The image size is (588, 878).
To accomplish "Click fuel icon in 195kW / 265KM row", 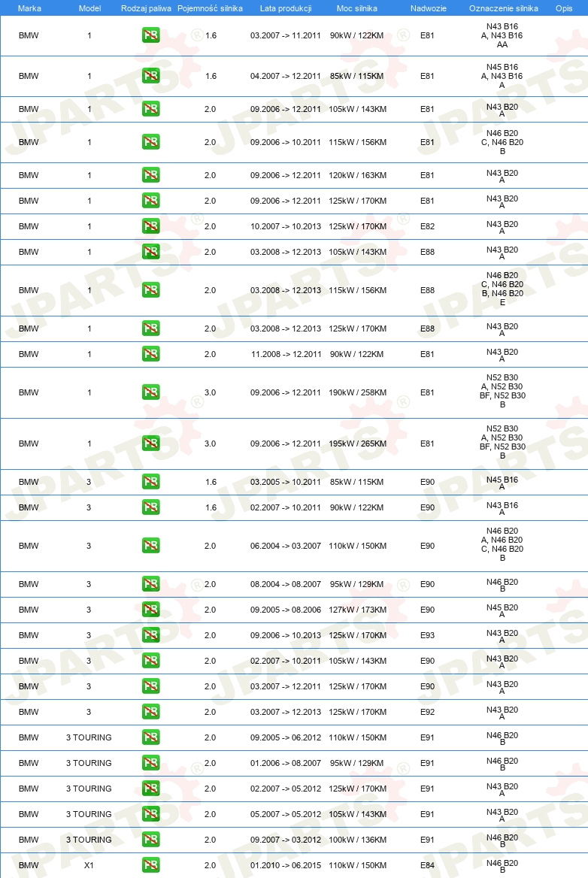I will [x=150, y=444].
